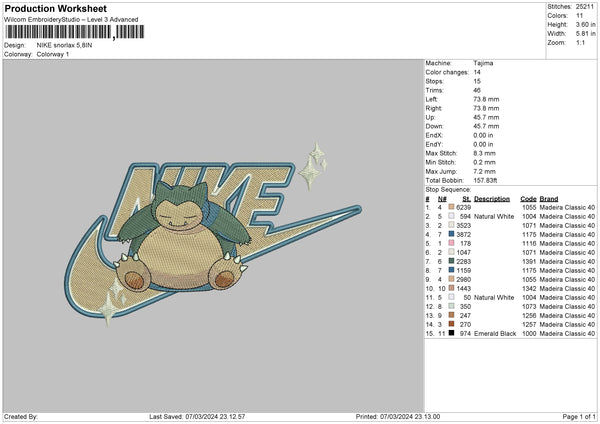
Task: Select stitch count "6239" in stop 1
Action: coord(463,207)
